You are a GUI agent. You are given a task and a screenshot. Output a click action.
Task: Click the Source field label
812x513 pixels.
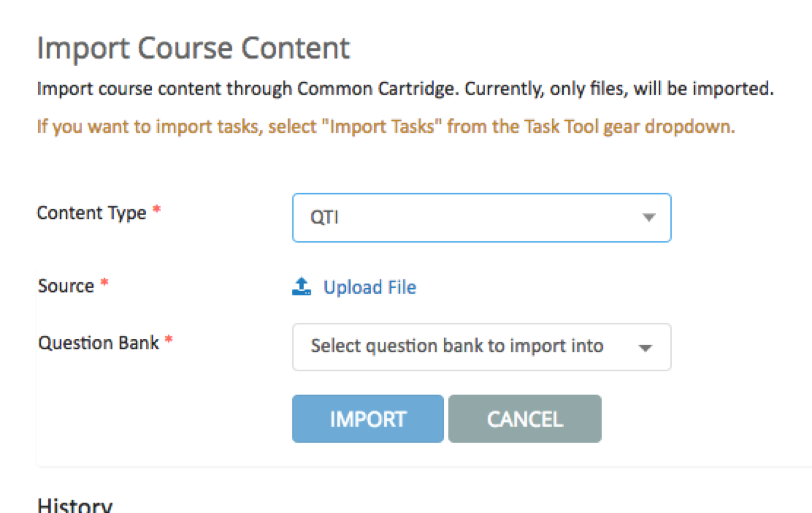66,286
